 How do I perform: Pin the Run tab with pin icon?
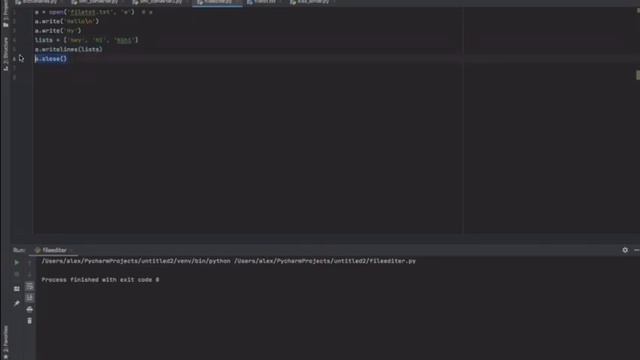click(x=17, y=303)
